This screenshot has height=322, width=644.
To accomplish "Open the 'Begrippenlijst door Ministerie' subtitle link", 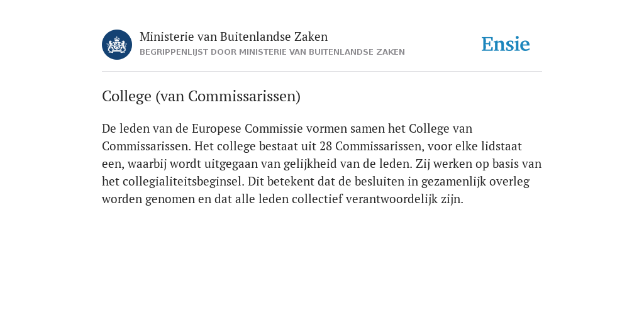I will tap(272, 52).
